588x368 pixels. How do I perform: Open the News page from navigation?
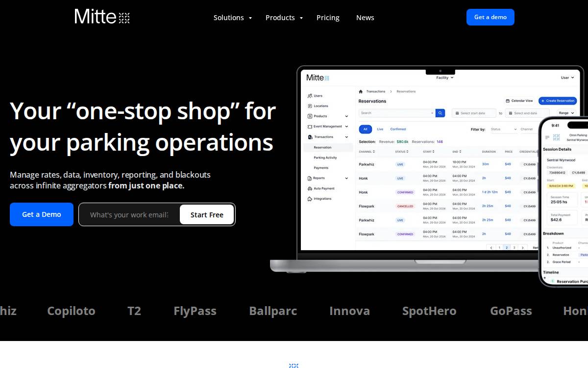point(365,18)
